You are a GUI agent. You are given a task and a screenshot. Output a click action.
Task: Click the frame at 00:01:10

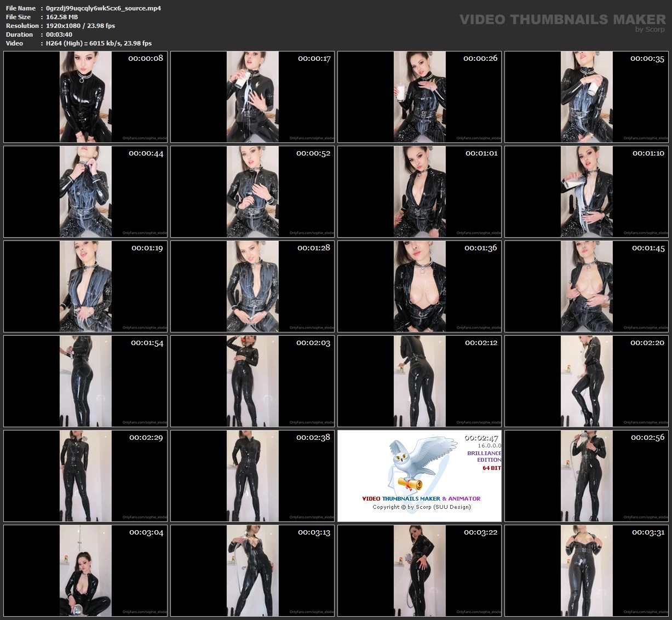[587, 192]
